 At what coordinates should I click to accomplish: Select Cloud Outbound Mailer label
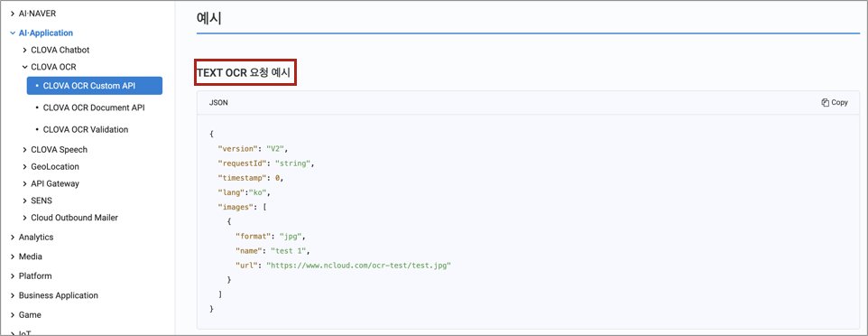click(74, 218)
